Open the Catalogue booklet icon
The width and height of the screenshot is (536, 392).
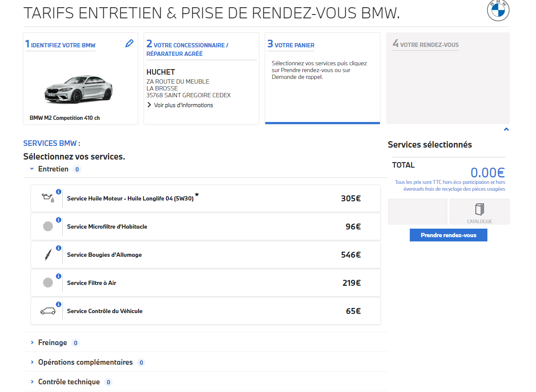point(480,209)
